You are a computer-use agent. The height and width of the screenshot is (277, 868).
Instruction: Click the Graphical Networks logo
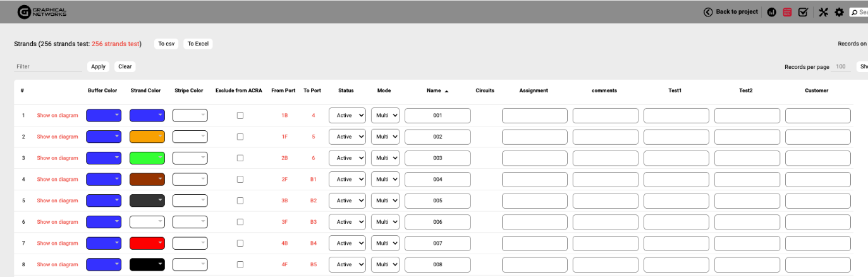[42, 11]
